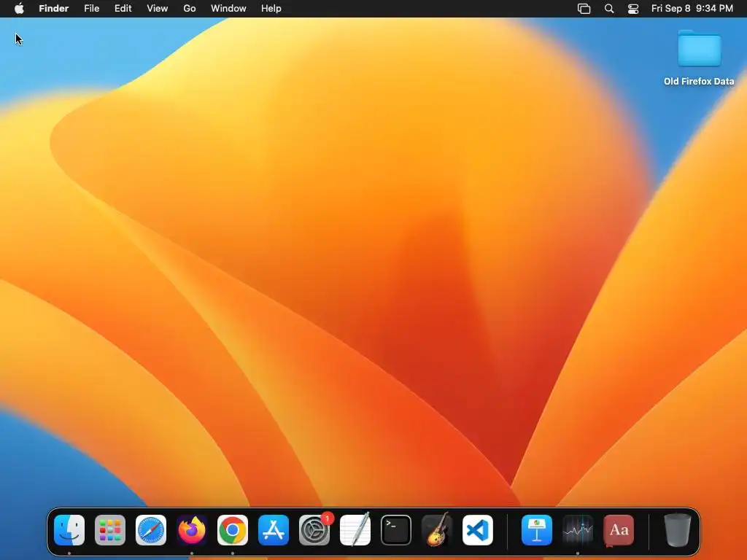The height and width of the screenshot is (560, 747).
Task: Open Terminal from the Dock
Action: [x=396, y=530]
